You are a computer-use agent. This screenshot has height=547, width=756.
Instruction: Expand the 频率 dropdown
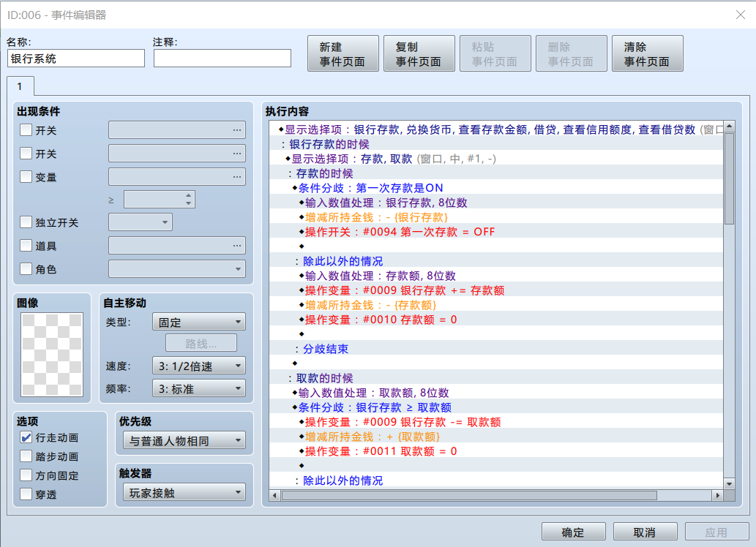tap(198, 388)
